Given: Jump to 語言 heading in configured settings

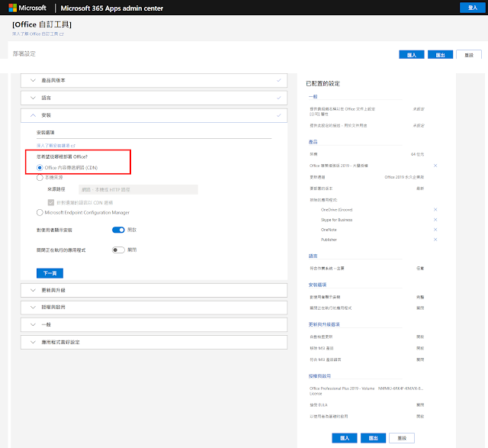Looking at the screenshot, I should (313, 256).
